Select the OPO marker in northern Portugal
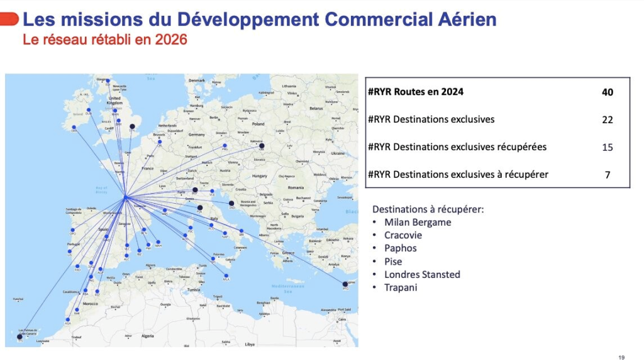Image resolution: width=644 pixels, height=364 pixels. 73,229
